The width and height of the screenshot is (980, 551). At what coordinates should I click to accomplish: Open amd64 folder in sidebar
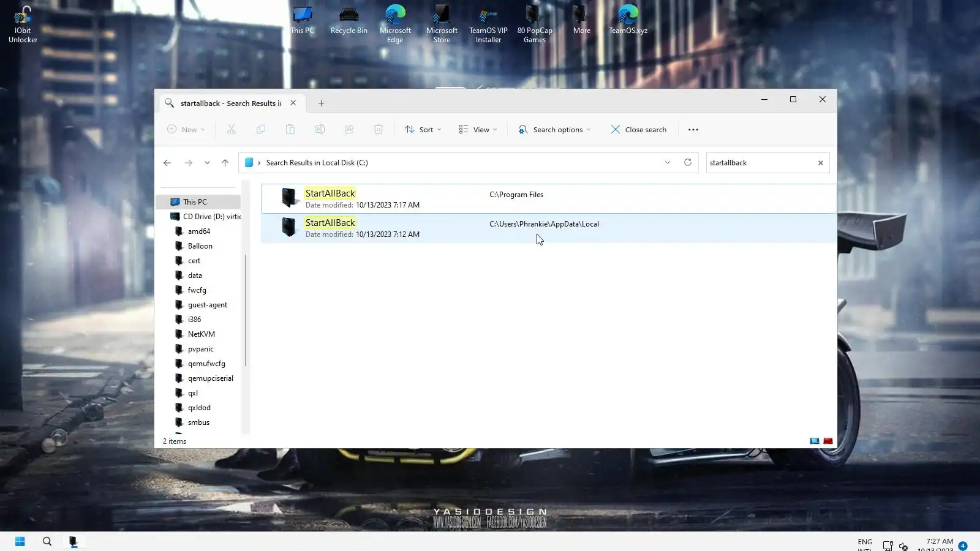[x=199, y=231]
